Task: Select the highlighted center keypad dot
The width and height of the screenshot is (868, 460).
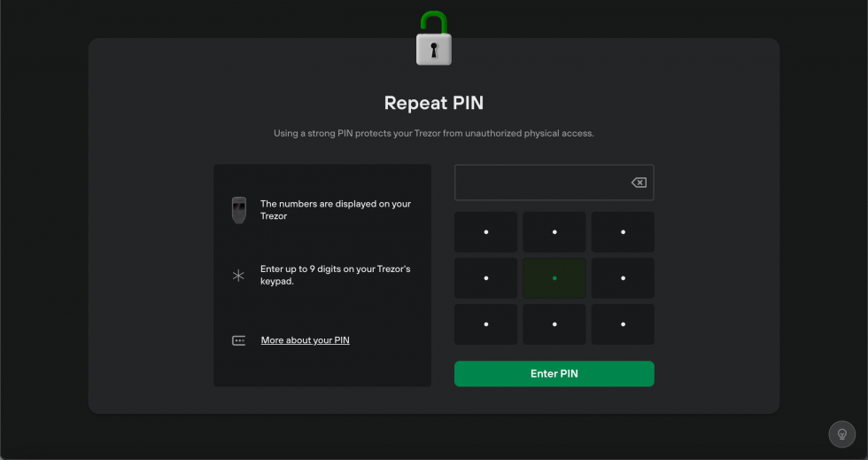Action: coord(554,278)
